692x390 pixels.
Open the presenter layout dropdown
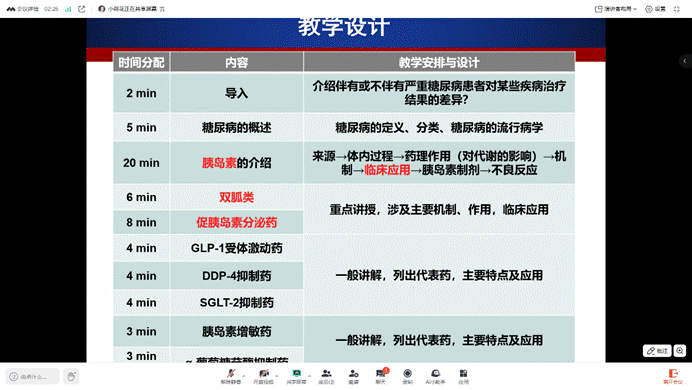pos(616,9)
